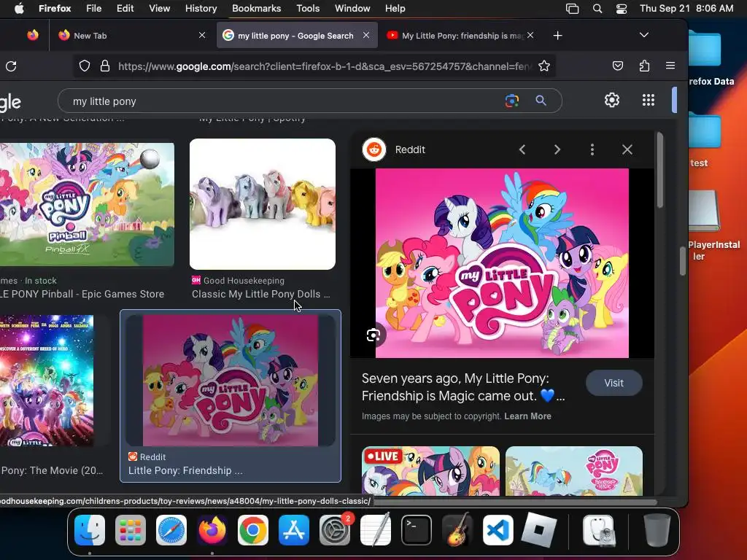Screen dimensions: 747x560
Task: Open a new tab with the plus button
Action: pos(558,35)
